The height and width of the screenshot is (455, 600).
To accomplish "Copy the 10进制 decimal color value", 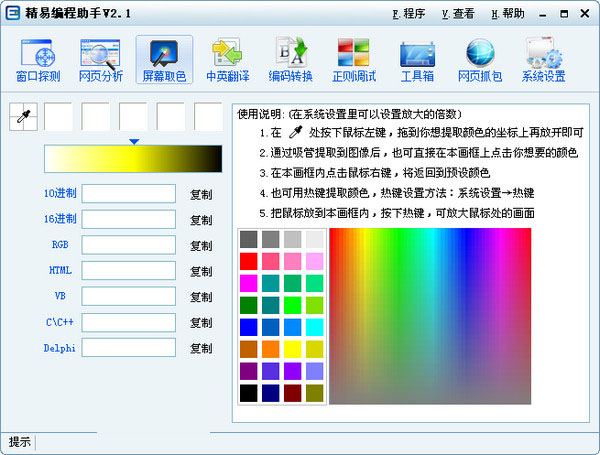I will click(x=201, y=194).
